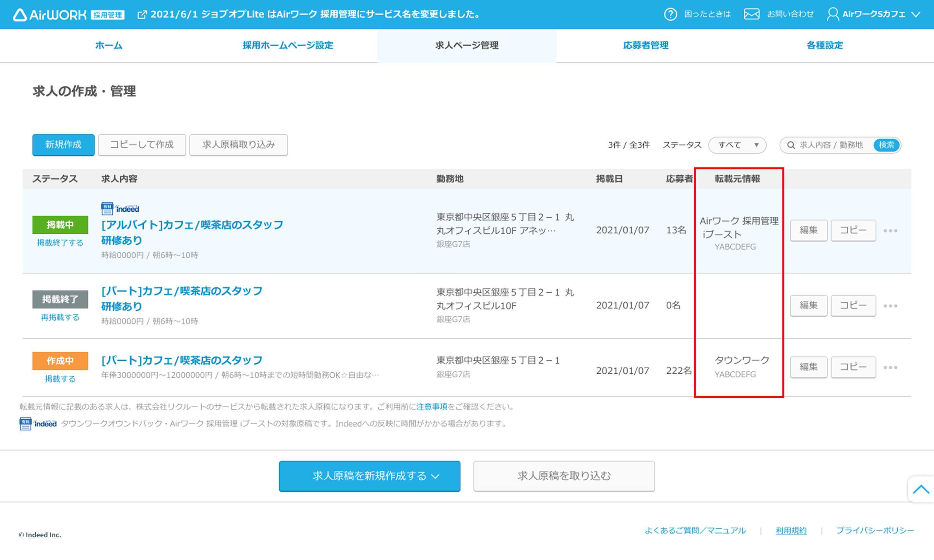
Task: Open [パート]カフェ/喫茶店のスタッフ 研修あり job
Action: pyautogui.click(x=182, y=298)
